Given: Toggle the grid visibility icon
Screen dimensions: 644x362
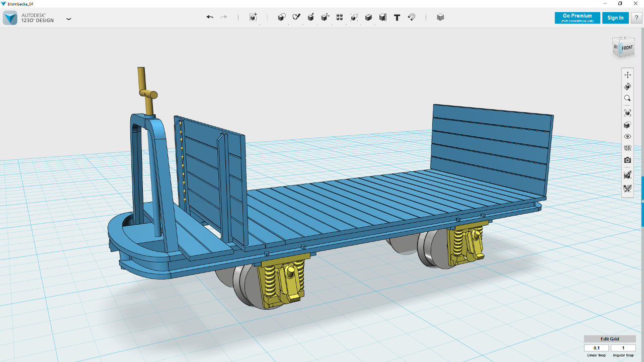Looking at the screenshot, I should pos(627,148).
